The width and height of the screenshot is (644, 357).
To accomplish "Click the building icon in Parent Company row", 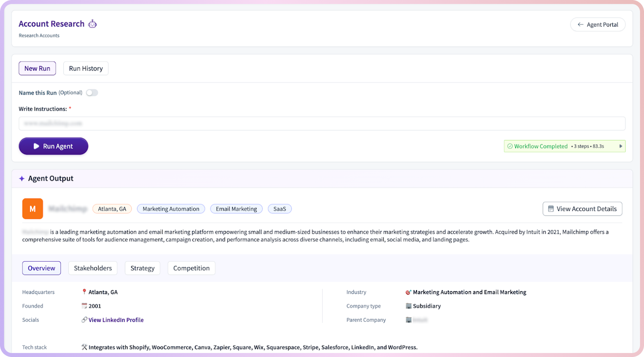I will 409,320.
